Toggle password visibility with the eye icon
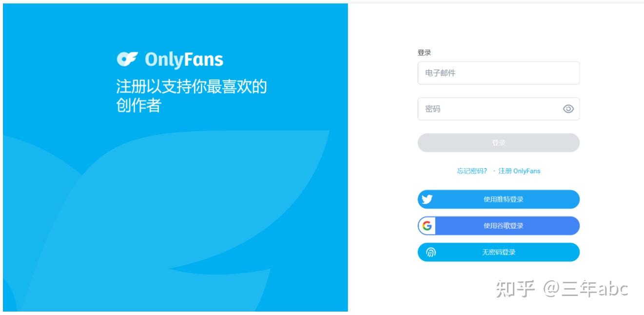 (568, 109)
